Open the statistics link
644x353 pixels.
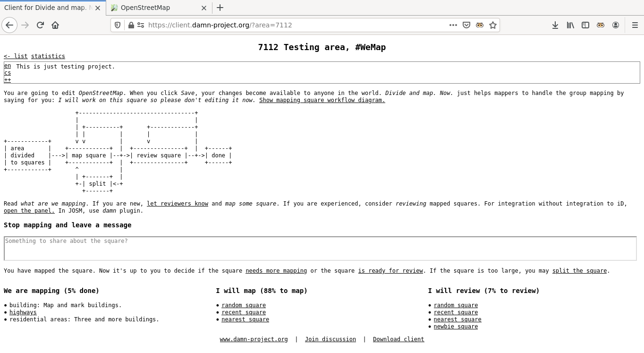[48, 56]
